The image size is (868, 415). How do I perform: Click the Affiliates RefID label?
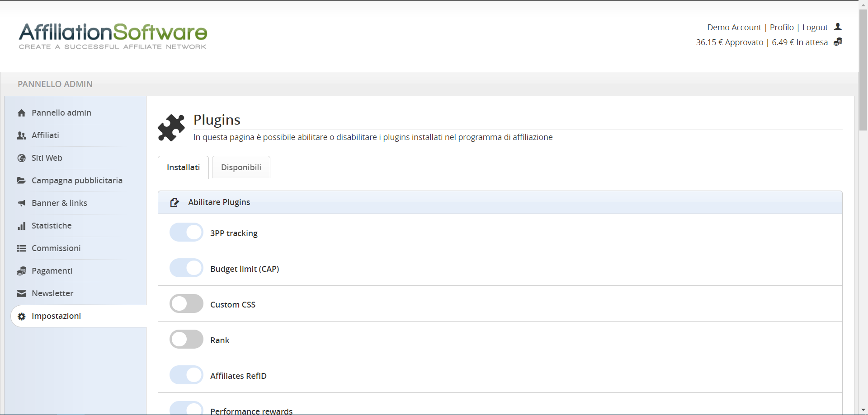click(x=238, y=376)
